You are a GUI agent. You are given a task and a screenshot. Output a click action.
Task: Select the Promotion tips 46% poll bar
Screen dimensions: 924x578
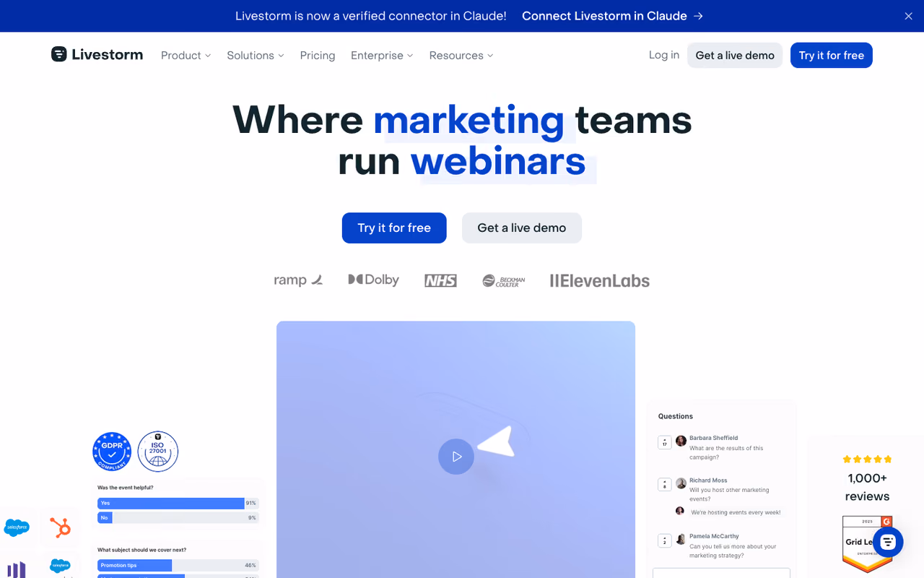pyautogui.click(x=178, y=565)
